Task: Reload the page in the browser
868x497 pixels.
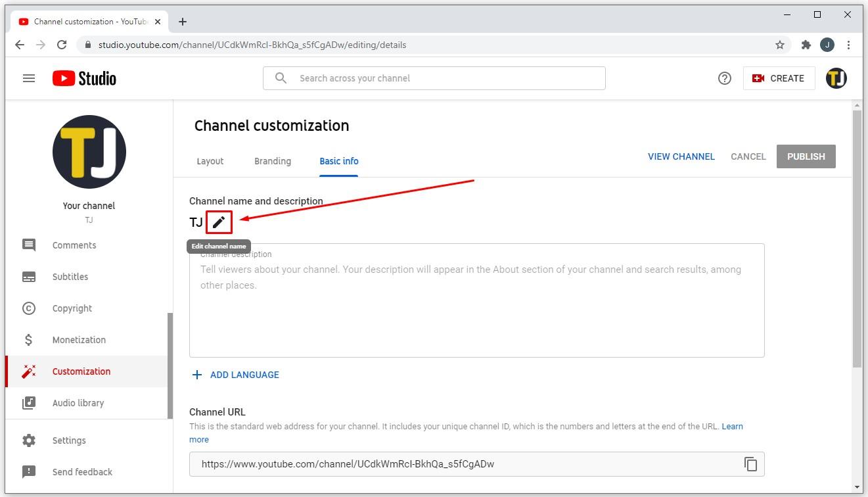Action: point(62,45)
